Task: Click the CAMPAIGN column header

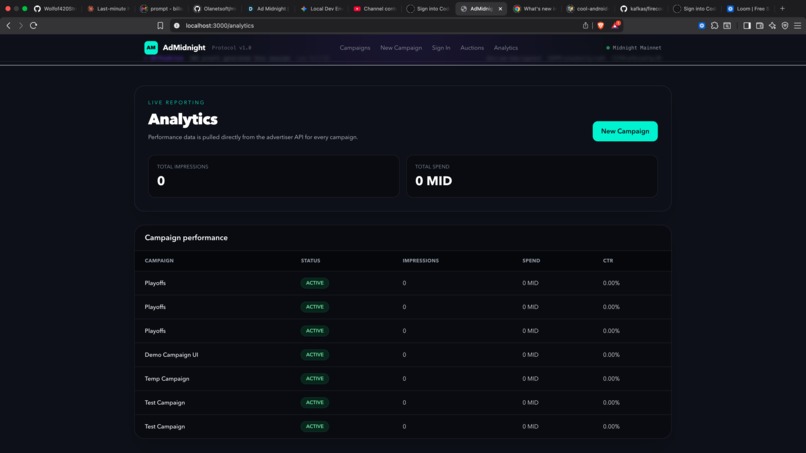Action: tap(159, 261)
